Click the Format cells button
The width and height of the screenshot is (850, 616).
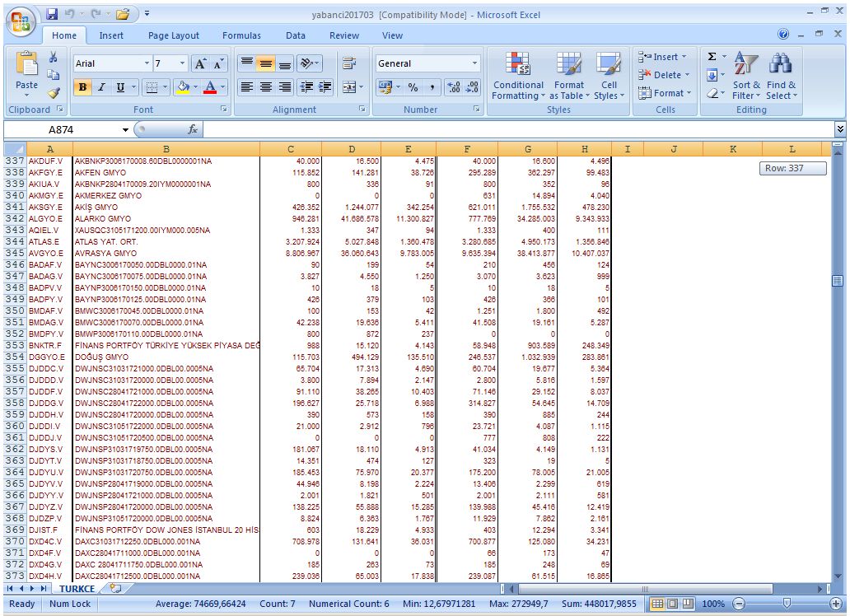click(x=666, y=93)
